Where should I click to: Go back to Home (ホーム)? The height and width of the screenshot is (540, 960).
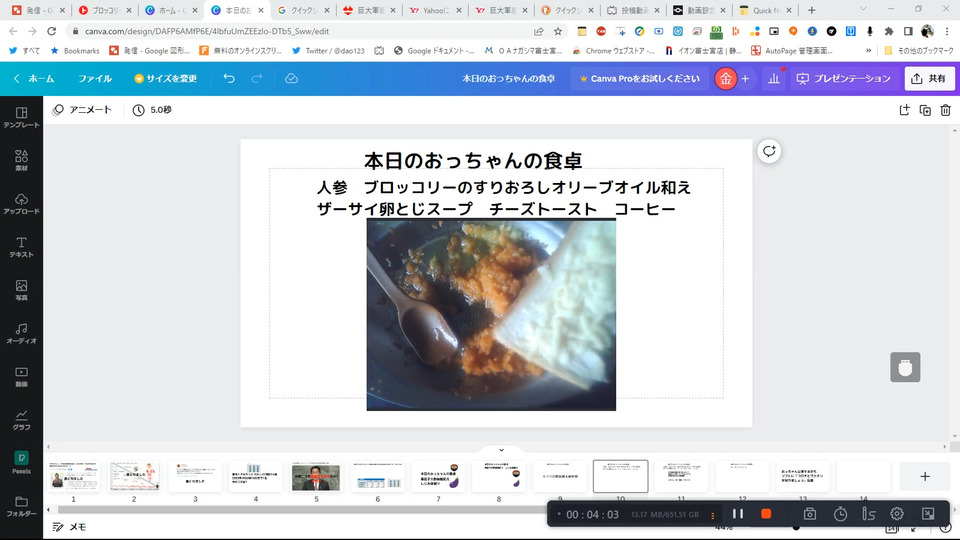point(34,78)
